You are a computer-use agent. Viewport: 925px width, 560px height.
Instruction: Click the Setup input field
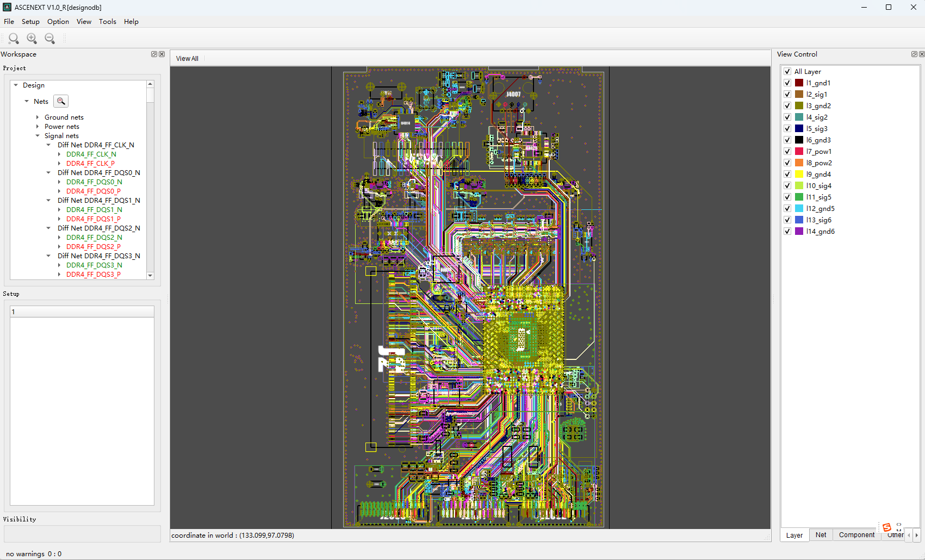pyautogui.click(x=82, y=312)
